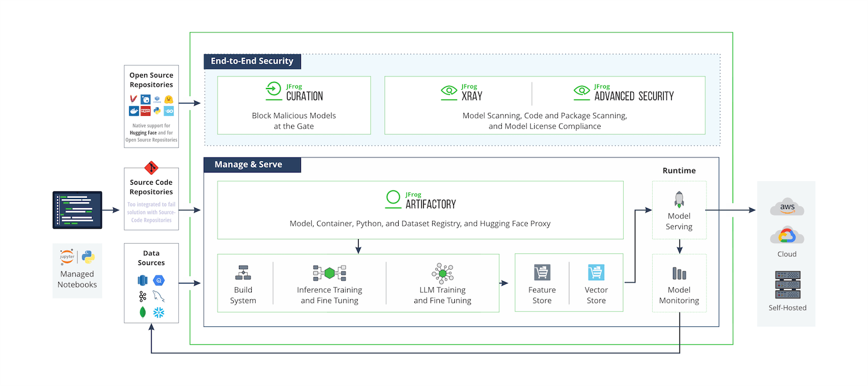Click 'LLM Training and Fine Tuning' label
This screenshot has height=386, width=868.
pos(442,295)
